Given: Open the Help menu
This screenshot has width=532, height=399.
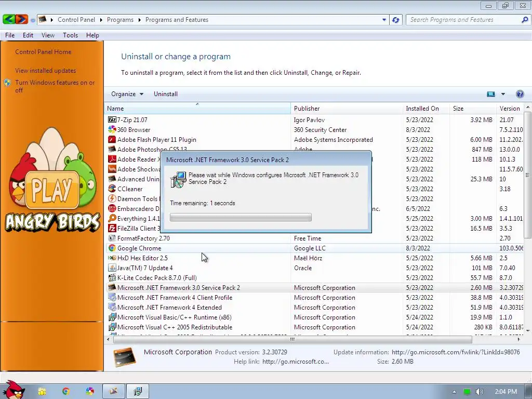Looking at the screenshot, I should [x=92, y=35].
